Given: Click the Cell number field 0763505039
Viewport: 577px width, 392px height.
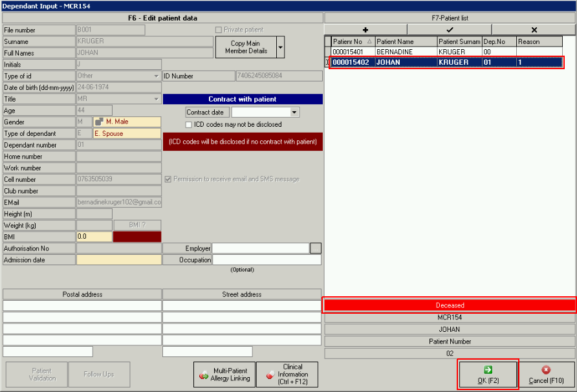Looking at the screenshot, I should (x=119, y=179).
